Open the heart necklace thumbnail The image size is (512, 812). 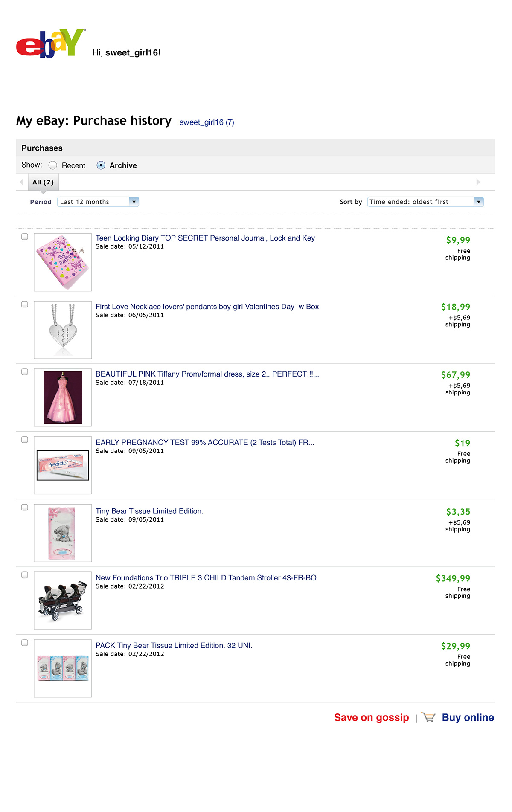[x=63, y=330]
